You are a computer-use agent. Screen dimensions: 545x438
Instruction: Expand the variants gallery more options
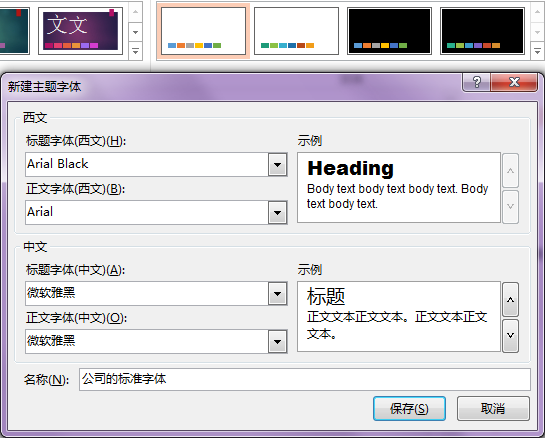tap(537, 51)
